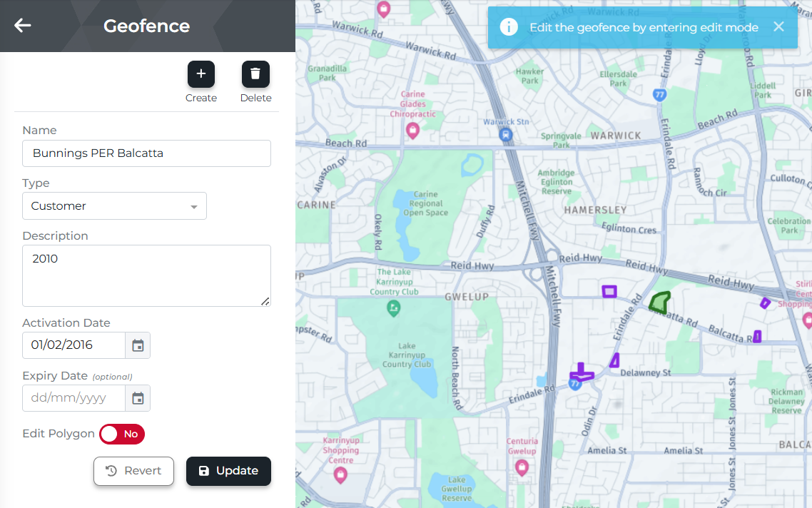Select the purple diamond geofence near Stirling shopping
The width and height of the screenshot is (812, 508).
765,303
